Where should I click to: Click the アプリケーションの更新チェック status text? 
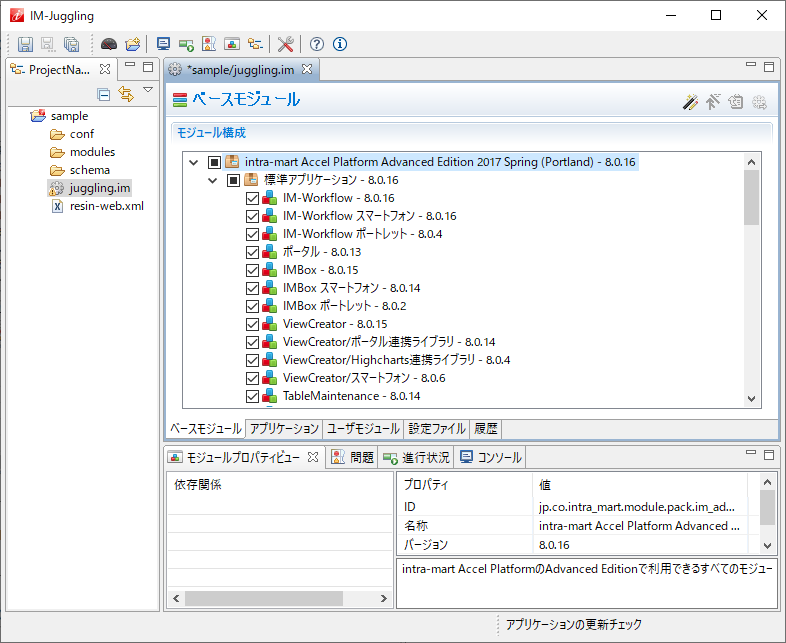pyautogui.click(x=573, y=624)
